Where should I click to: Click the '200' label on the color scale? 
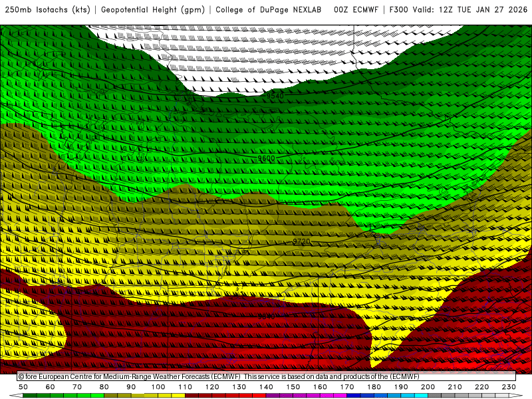pyautogui.click(x=428, y=387)
